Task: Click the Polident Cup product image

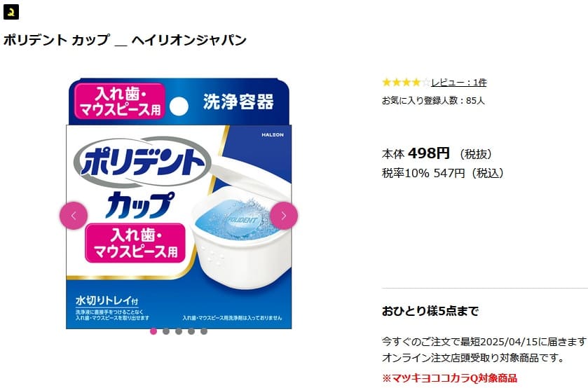Action: click(179, 203)
